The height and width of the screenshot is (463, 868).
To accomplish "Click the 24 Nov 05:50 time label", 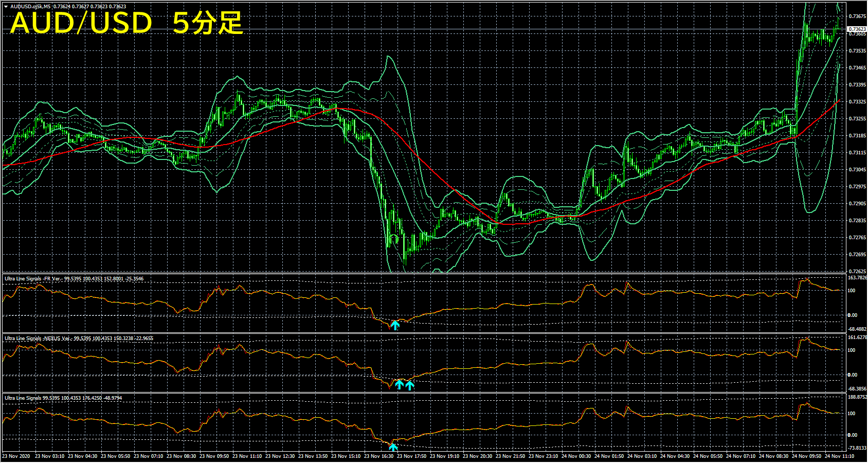I will (x=708, y=456).
